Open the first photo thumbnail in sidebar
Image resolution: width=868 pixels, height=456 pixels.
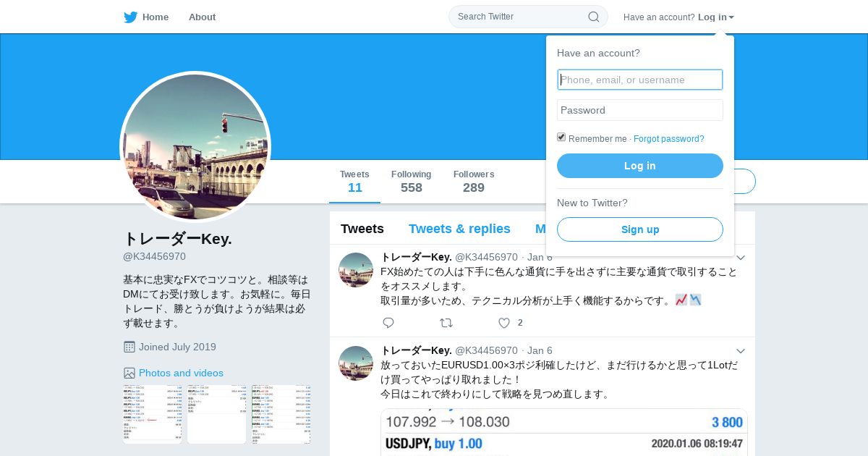pyautogui.click(x=153, y=415)
